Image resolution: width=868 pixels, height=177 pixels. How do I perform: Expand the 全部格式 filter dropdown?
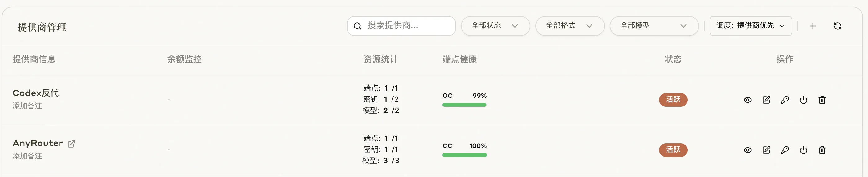tap(570, 26)
